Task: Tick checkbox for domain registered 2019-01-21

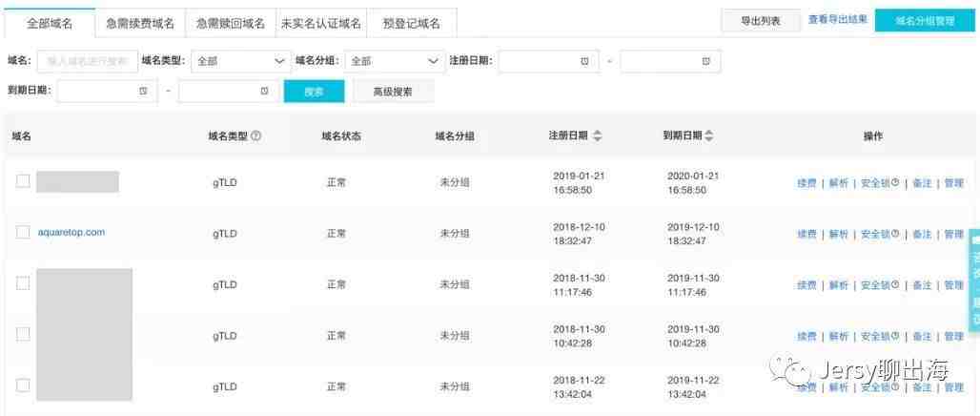Action: coord(23,180)
